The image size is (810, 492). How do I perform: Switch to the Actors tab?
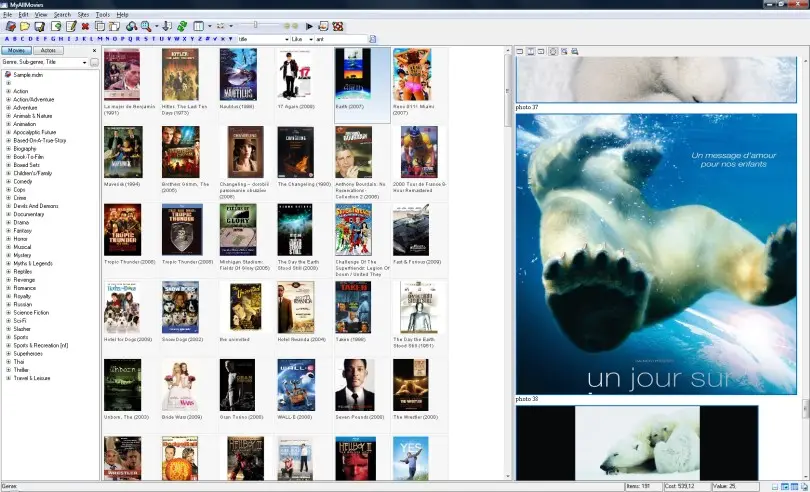pos(48,51)
